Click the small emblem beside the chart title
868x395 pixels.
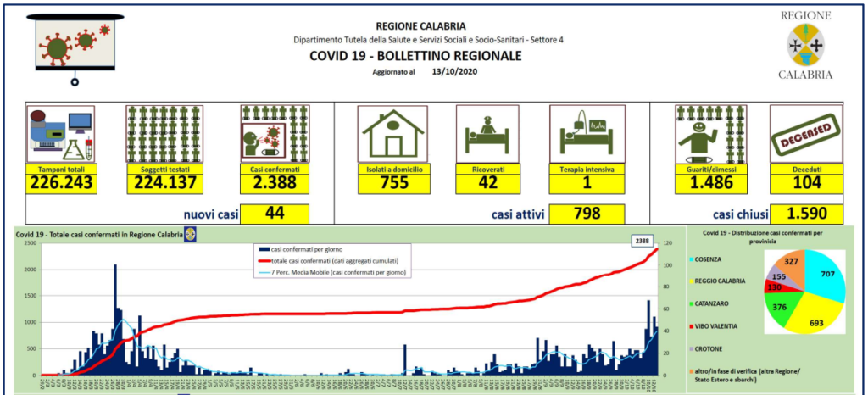pyautogui.click(x=191, y=234)
